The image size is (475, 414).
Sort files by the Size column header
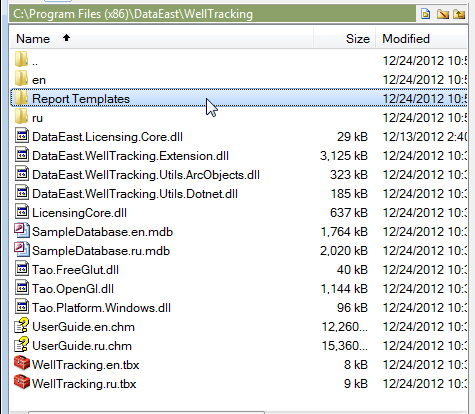pyautogui.click(x=344, y=39)
